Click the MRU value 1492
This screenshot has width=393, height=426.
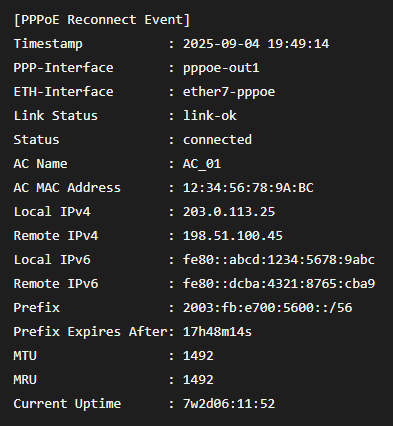pos(198,380)
